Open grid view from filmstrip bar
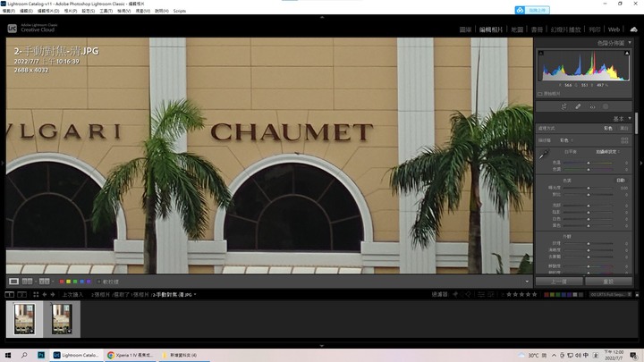644x362 pixels. click(x=36, y=295)
